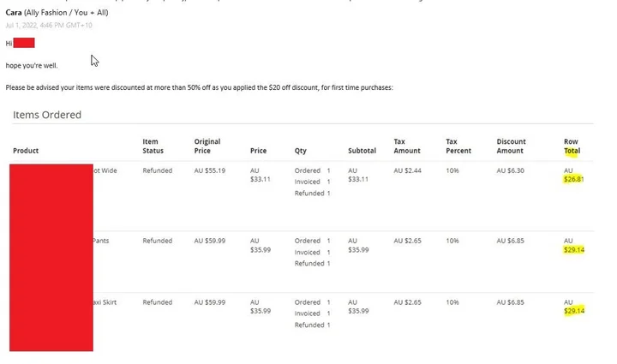Click the Items Ordered heading
The image size is (617, 364).
click(x=47, y=115)
